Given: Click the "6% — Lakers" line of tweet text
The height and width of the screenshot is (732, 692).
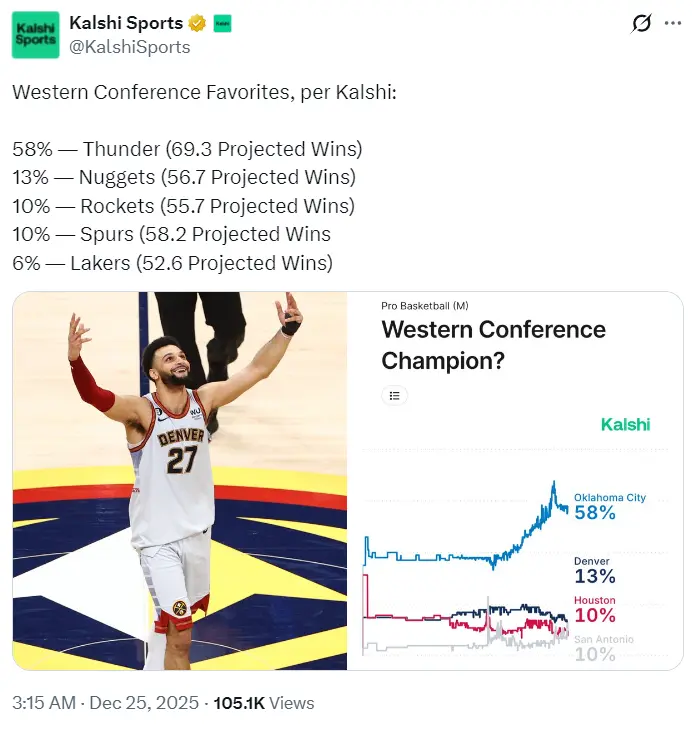Looking at the screenshot, I should pyautogui.click(x=172, y=263).
